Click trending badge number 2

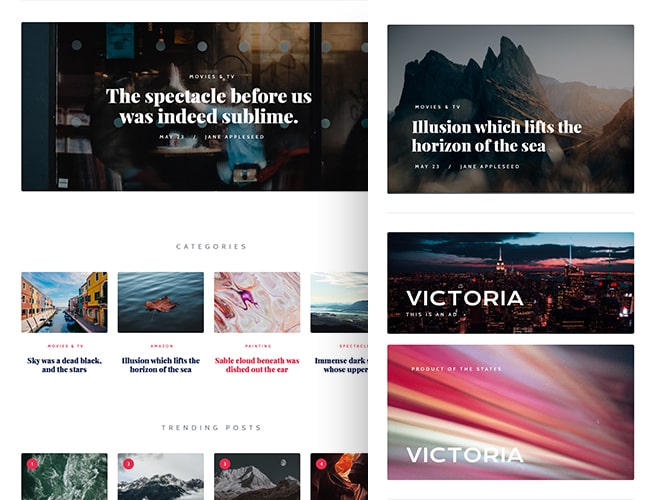[x=129, y=464]
